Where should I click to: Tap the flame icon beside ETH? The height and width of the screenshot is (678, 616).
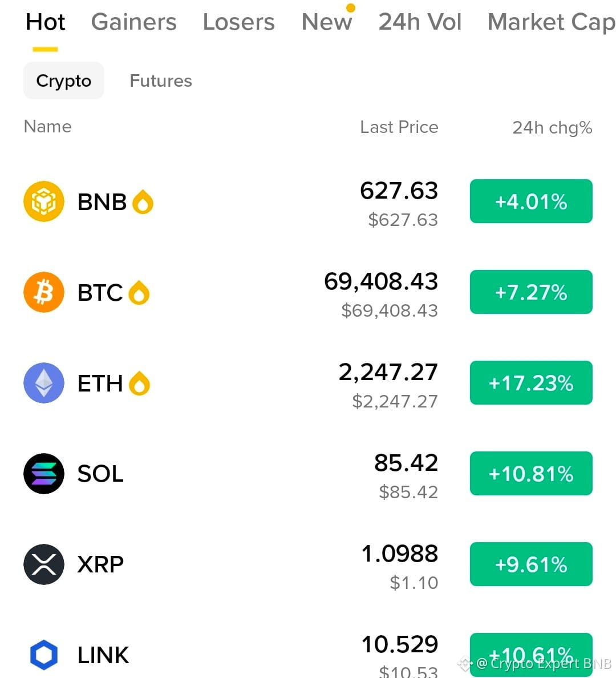pos(139,384)
